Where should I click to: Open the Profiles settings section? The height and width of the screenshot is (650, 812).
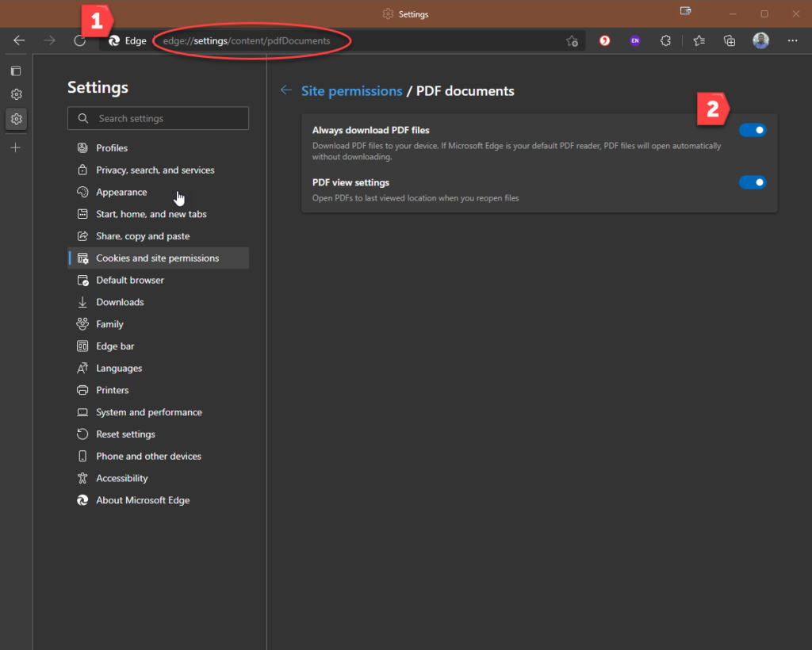(x=112, y=148)
